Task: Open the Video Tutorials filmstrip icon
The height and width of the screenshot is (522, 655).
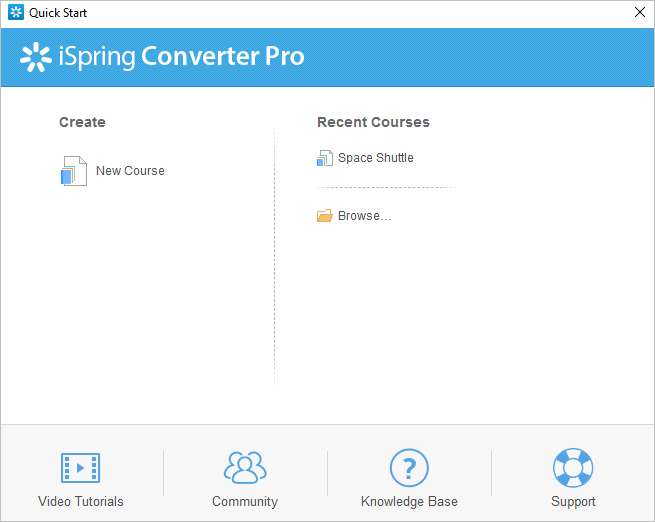Action: pyautogui.click(x=80, y=467)
